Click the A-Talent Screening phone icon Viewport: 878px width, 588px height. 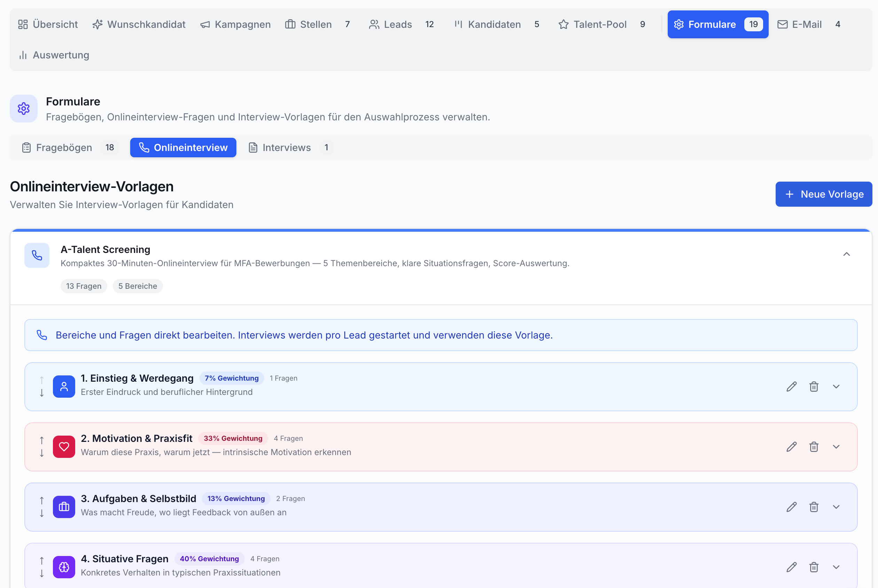pyautogui.click(x=37, y=255)
